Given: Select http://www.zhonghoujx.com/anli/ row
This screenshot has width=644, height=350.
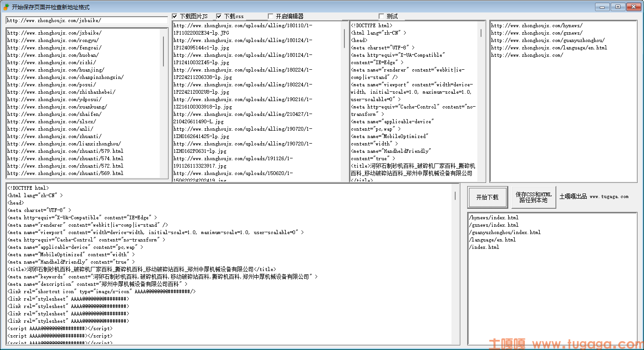Looking at the screenshot, I should 50,129.
